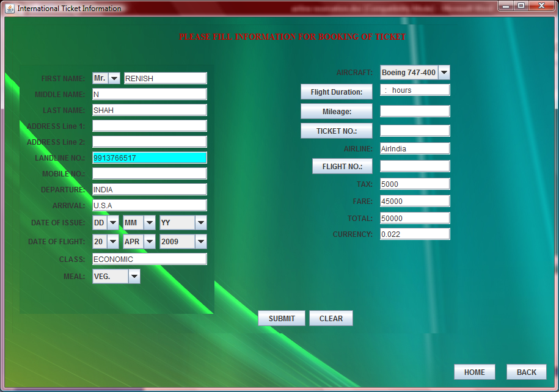
Task: Expand the Meal dropdown showing VEG.
Action: 116,277
